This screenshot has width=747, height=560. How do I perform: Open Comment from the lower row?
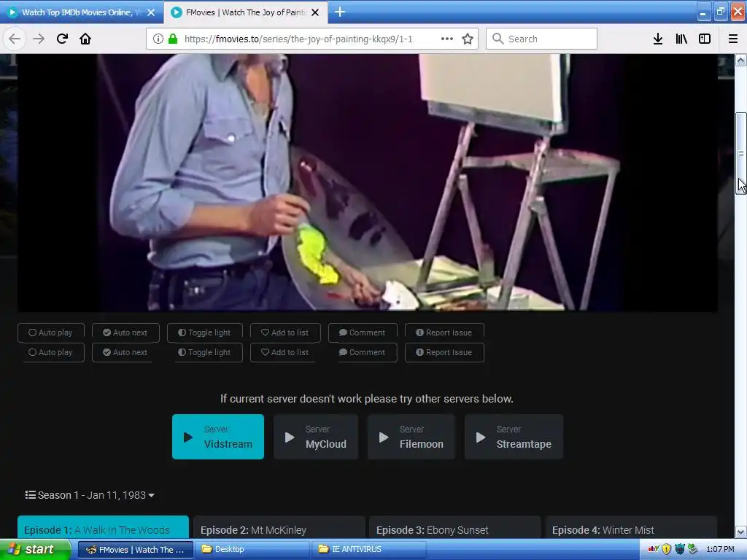coord(363,352)
